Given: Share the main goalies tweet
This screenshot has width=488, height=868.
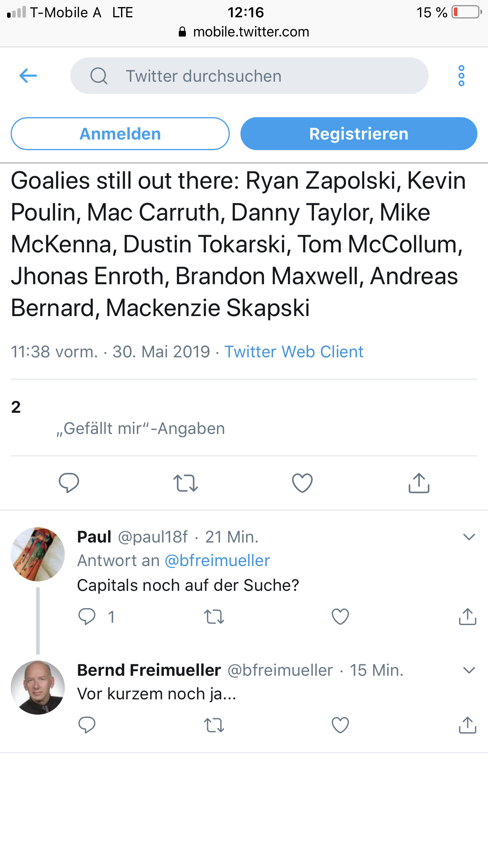Looking at the screenshot, I should [419, 483].
